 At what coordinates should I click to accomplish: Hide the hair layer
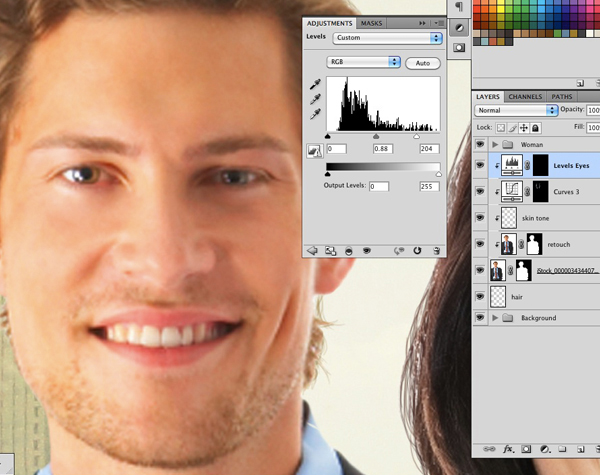pos(481,296)
